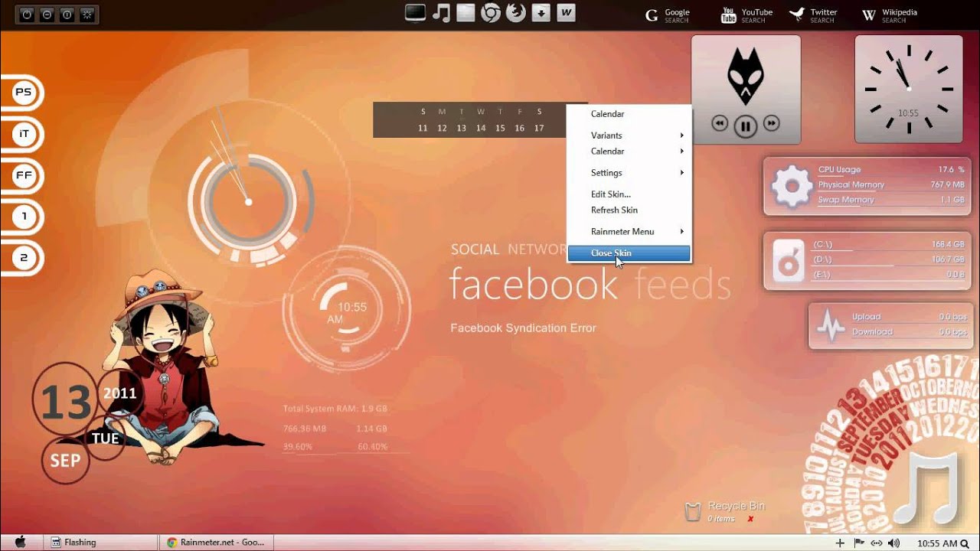The height and width of the screenshot is (551, 980).
Task: Open Twitter search shortcut
Action: pyautogui.click(x=813, y=15)
